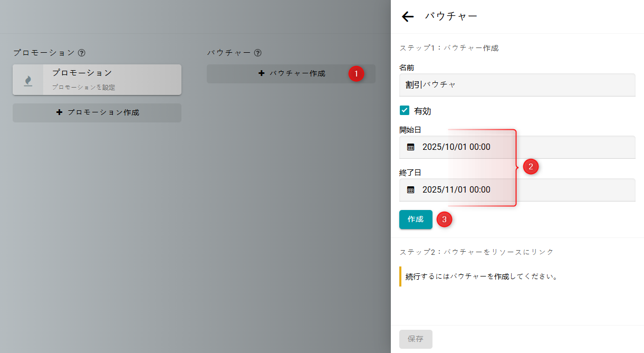The image size is (644, 353).
Task: Click the 終了日 label
Action: (x=410, y=173)
